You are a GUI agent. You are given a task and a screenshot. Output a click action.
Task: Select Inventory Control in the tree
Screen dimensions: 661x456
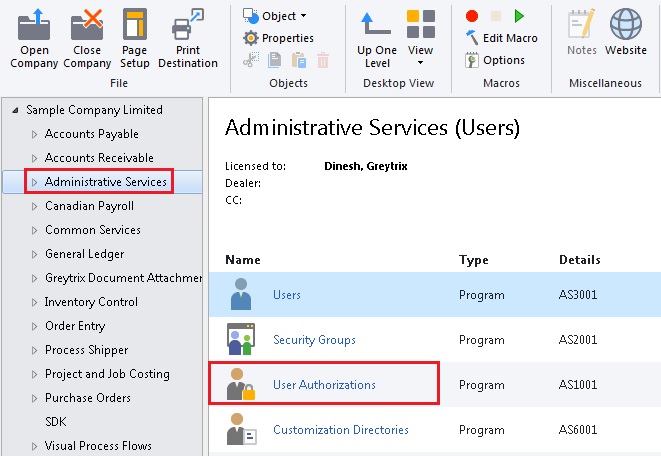coord(91,302)
